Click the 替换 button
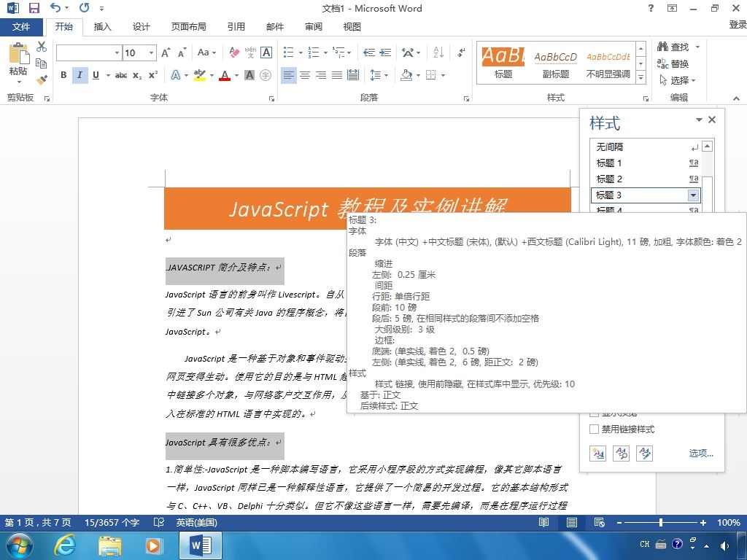The width and height of the screenshot is (747, 560). [673, 63]
